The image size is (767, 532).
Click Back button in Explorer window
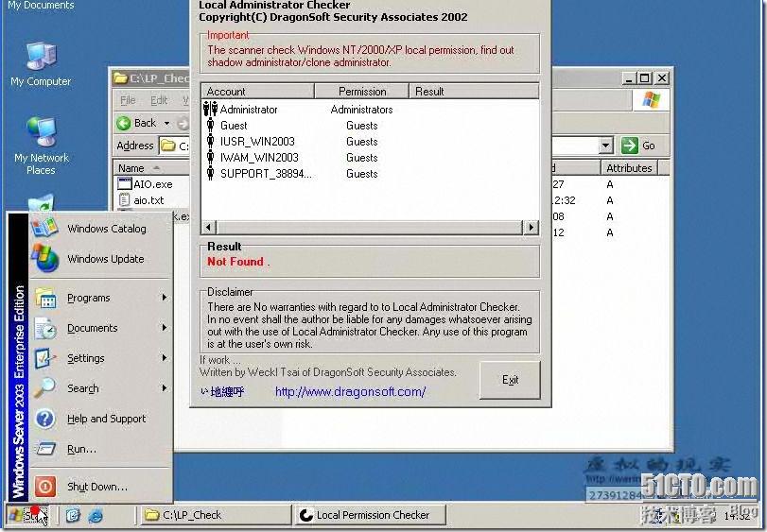(x=137, y=123)
